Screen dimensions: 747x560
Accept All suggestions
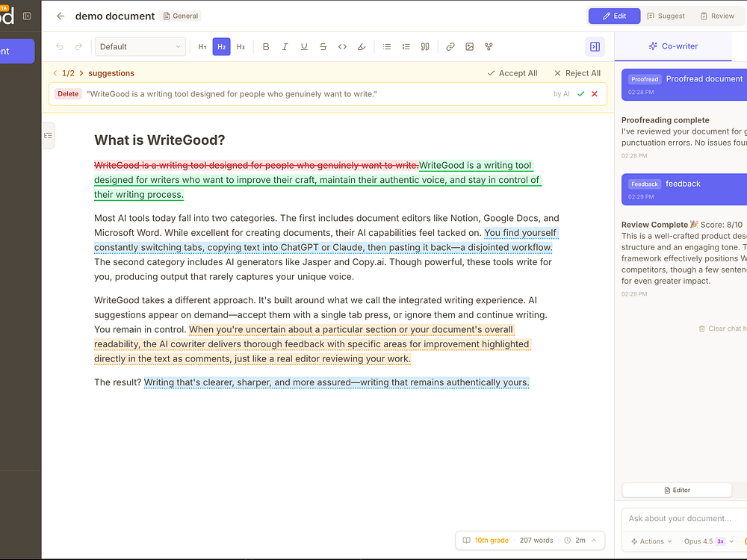coord(512,73)
